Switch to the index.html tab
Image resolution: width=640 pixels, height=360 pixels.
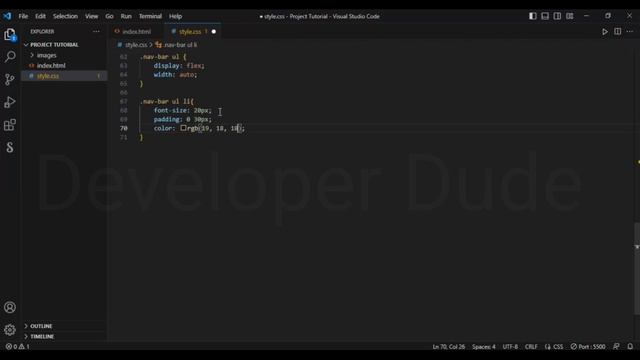(x=137, y=31)
